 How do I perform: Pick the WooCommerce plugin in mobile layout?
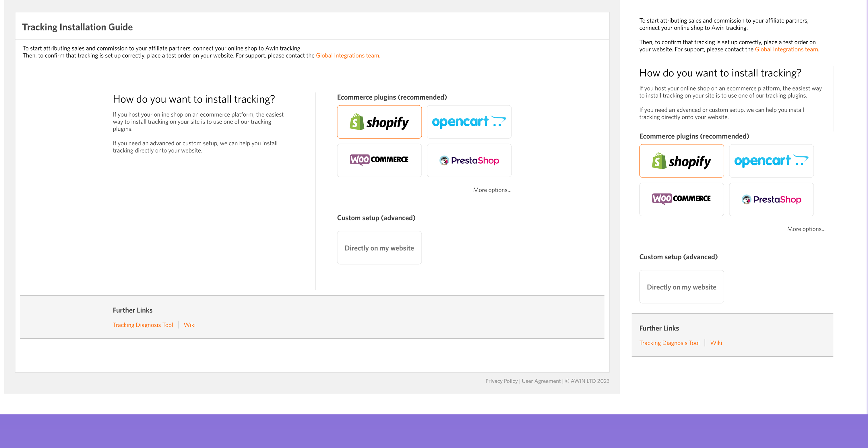681,199
